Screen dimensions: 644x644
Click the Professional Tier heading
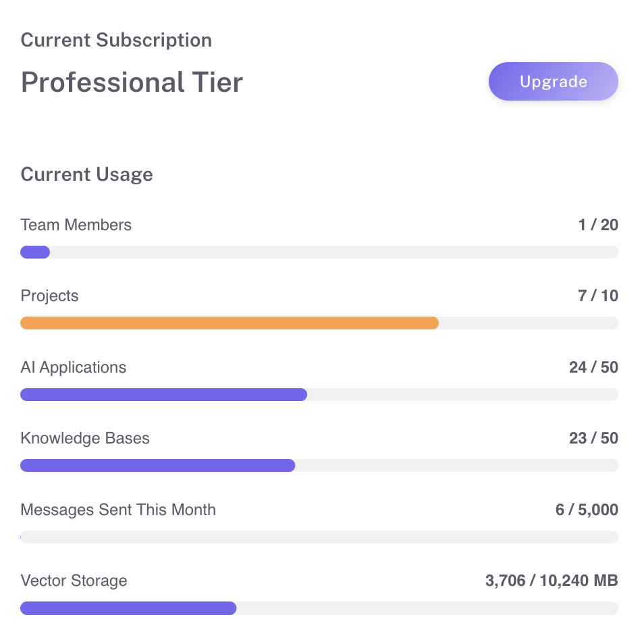[x=132, y=82]
